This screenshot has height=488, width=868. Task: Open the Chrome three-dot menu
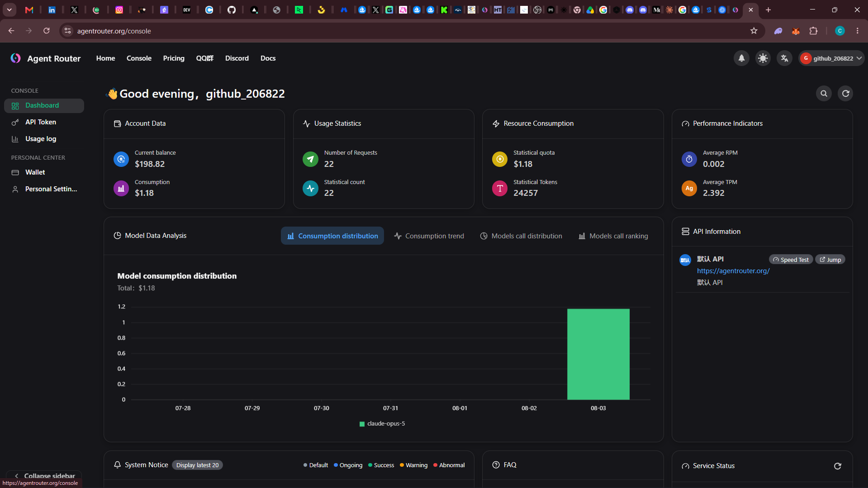coord(857,31)
